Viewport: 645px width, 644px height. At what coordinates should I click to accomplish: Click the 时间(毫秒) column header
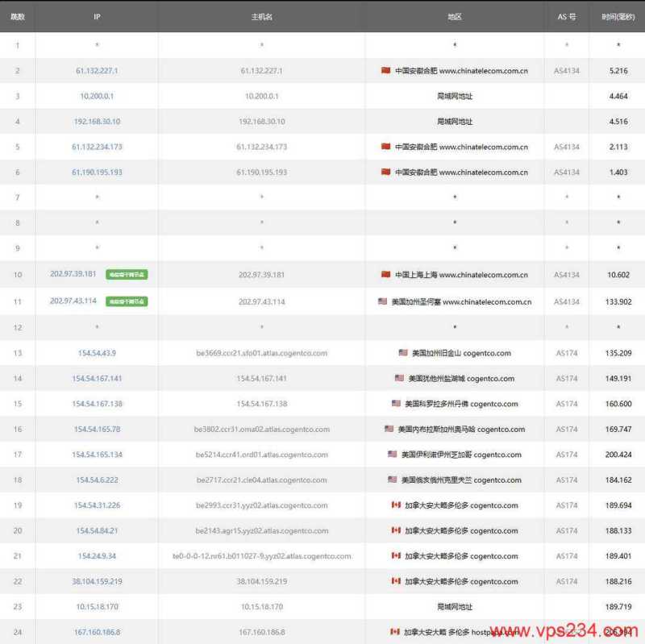point(617,15)
